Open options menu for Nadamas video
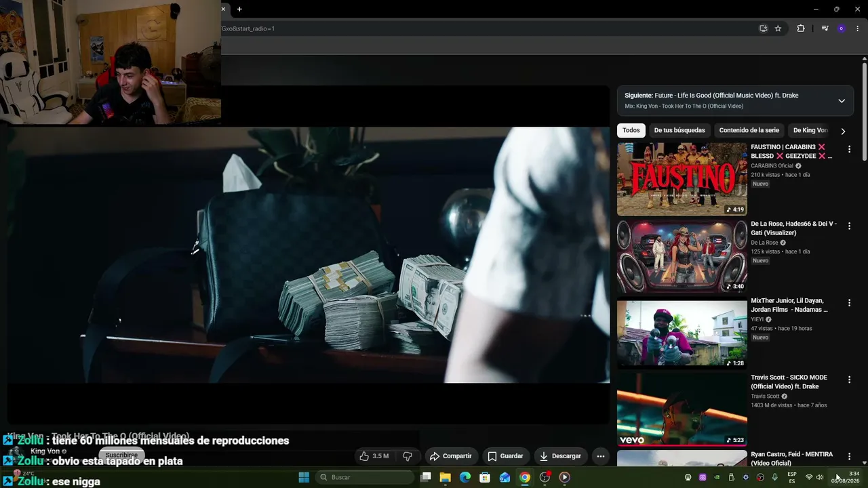 pos(849,302)
